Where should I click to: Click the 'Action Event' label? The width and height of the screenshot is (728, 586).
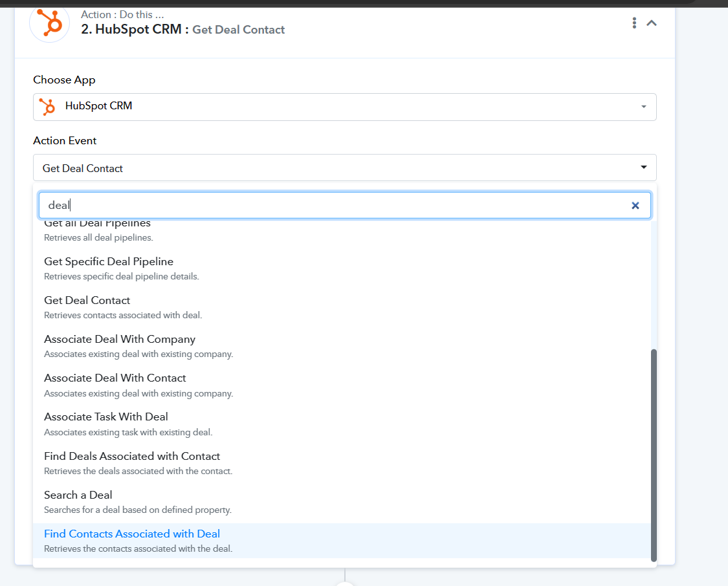65,140
